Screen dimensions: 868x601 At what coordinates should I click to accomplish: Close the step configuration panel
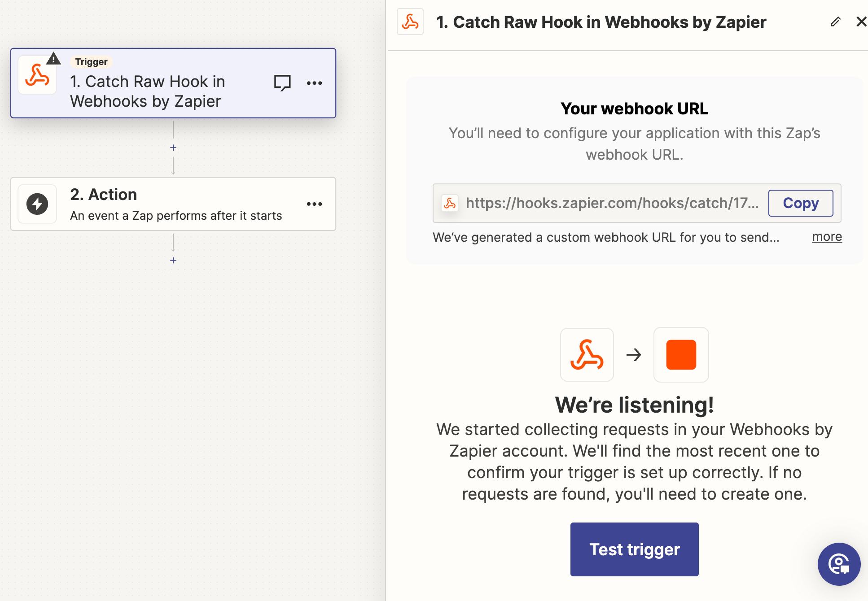(x=861, y=22)
